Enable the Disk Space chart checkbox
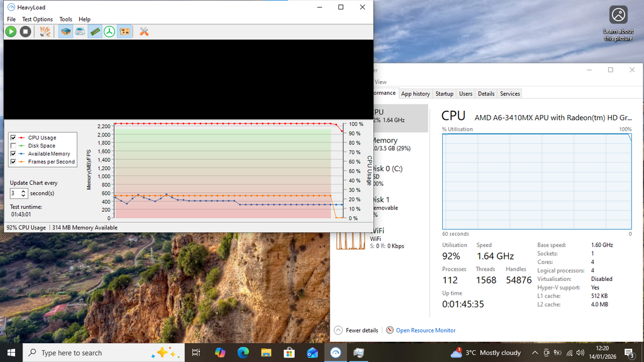This screenshot has width=644, height=362. click(13, 146)
